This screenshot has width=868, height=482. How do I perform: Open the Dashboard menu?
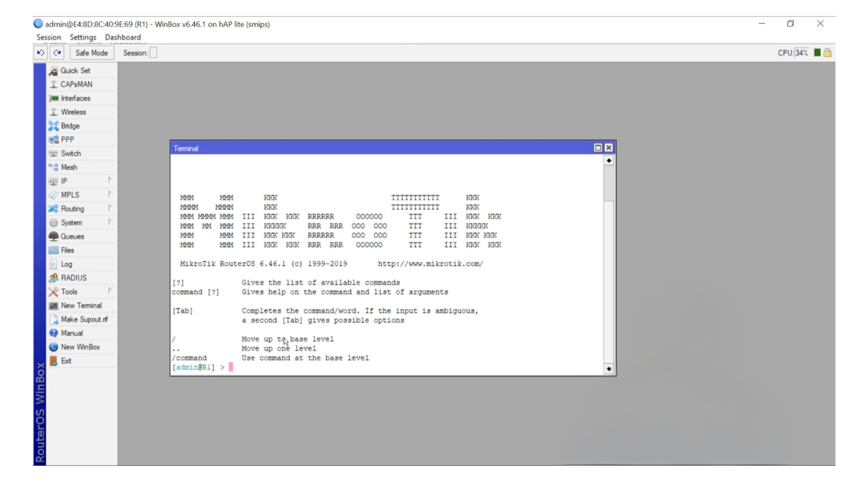tap(123, 37)
